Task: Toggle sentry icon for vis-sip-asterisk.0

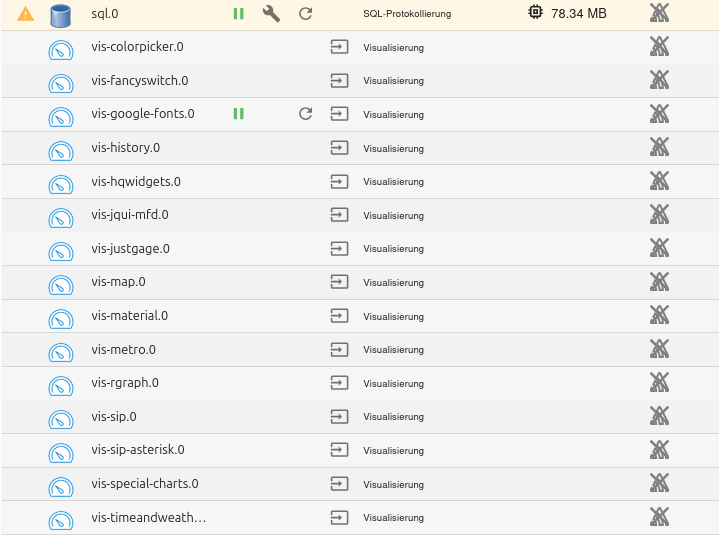Action: click(x=658, y=450)
